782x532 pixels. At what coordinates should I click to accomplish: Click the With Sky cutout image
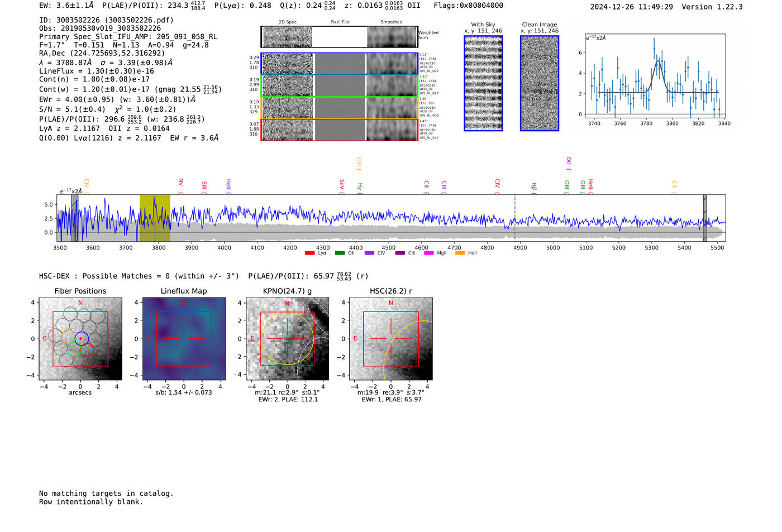[483, 83]
